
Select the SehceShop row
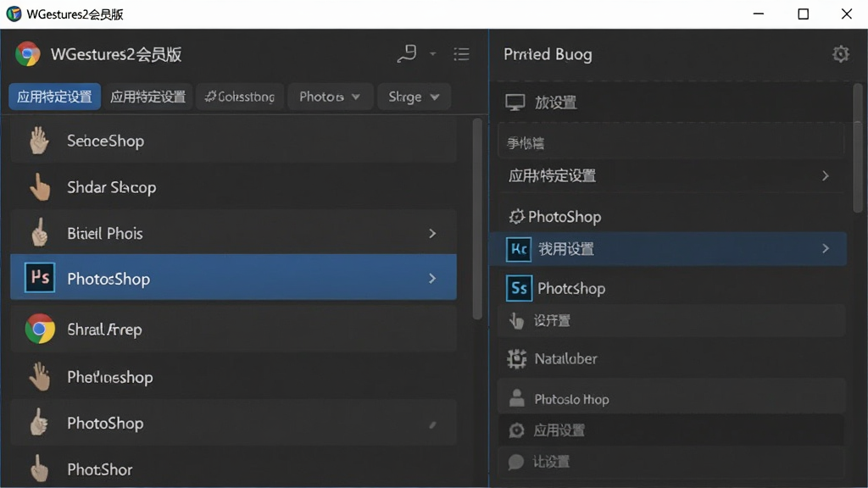[x=233, y=141]
